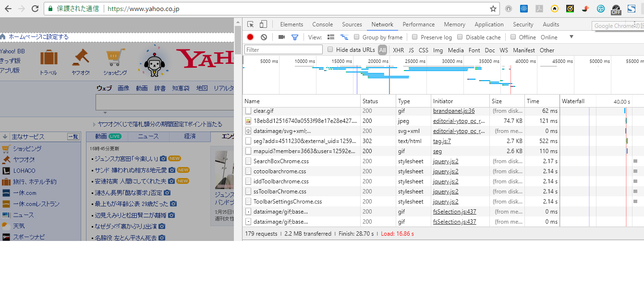This screenshot has width=644, height=288.
Task: Sort by the Name column header
Action: 301,101
